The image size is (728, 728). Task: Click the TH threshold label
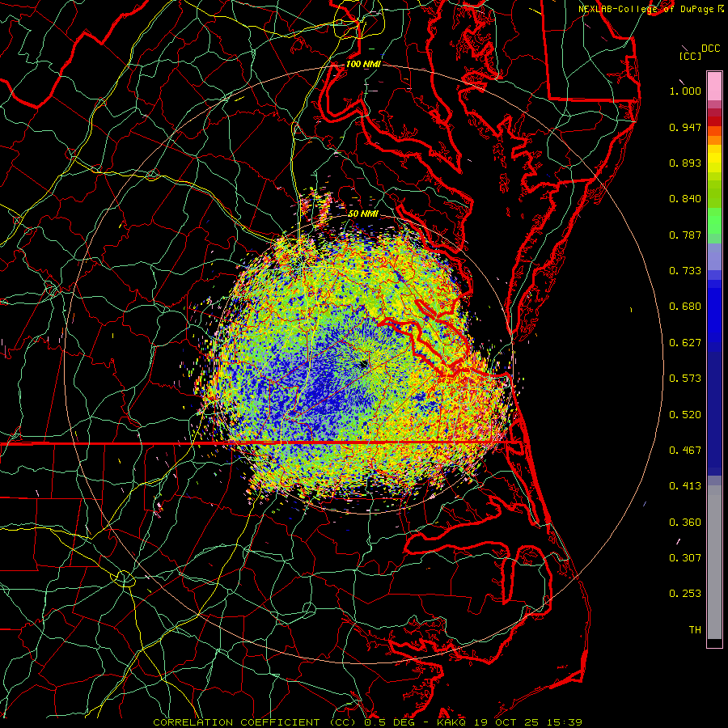pyautogui.click(x=695, y=630)
